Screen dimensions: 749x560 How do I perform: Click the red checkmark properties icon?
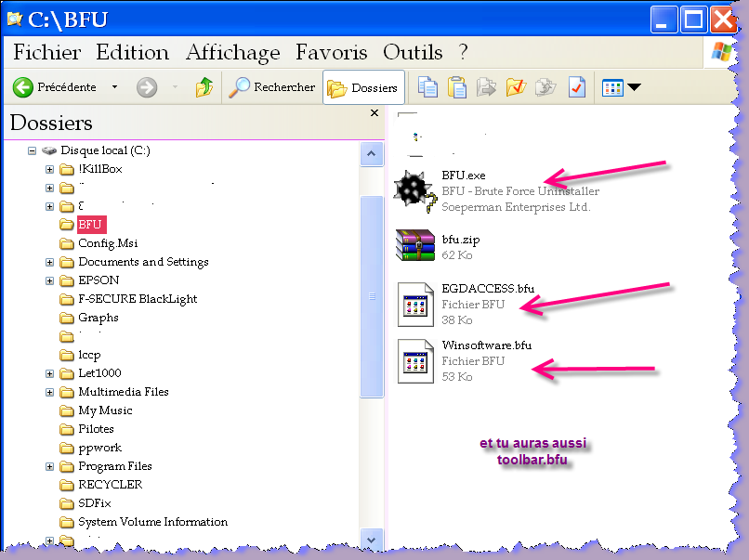[x=577, y=87]
